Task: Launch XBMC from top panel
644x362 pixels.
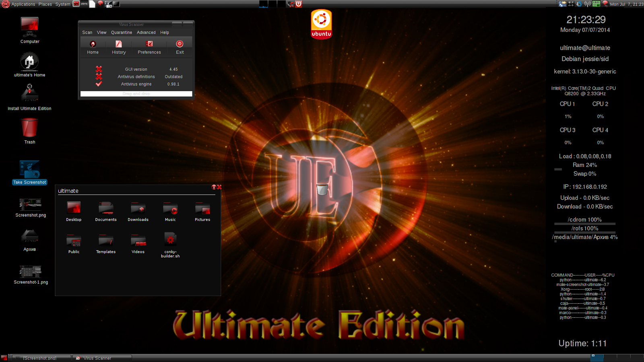Action: click(x=84, y=4)
